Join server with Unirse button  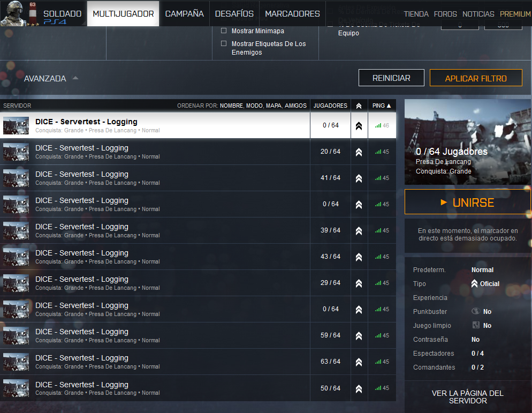click(468, 202)
